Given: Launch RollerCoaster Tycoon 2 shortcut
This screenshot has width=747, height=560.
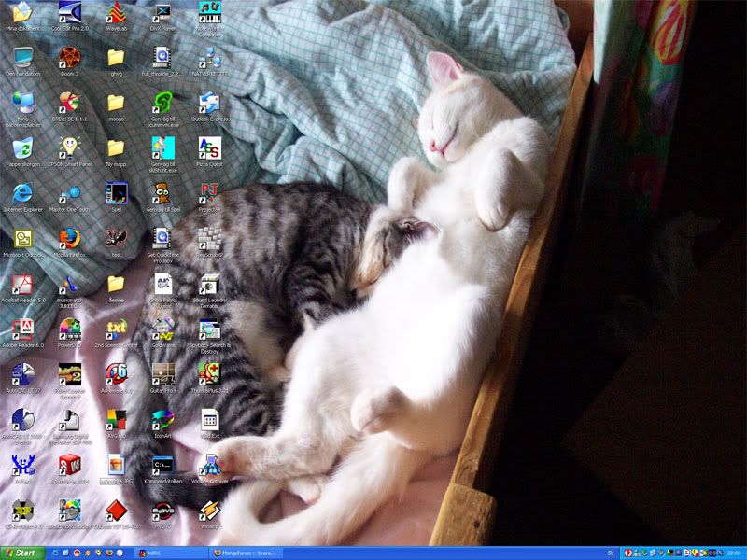Looking at the screenshot, I should (x=69, y=375).
